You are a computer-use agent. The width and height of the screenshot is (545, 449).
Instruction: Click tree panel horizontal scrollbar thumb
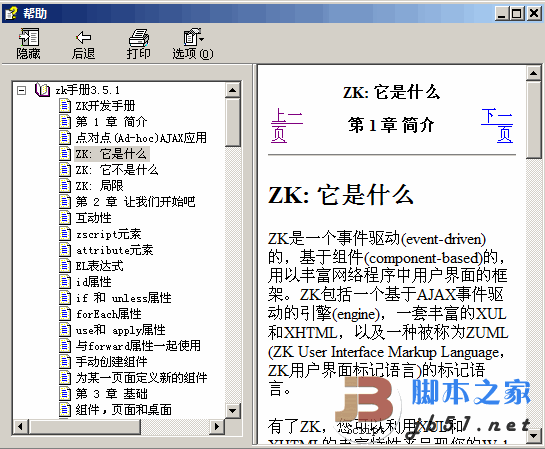(84, 426)
